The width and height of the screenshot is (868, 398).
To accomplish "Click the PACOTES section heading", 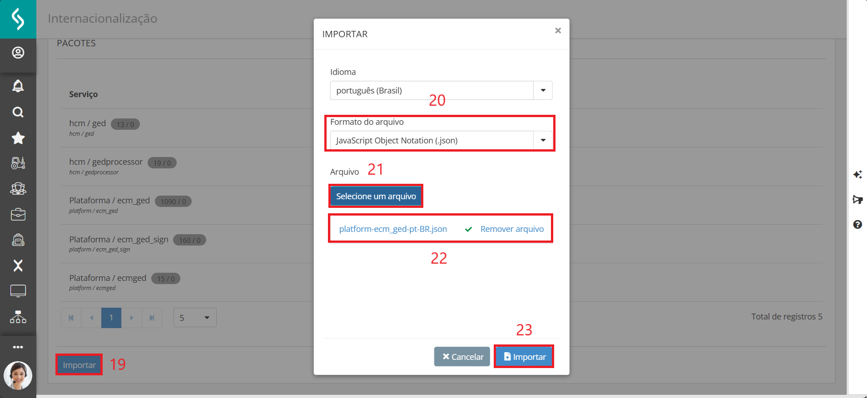I will tap(76, 43).
